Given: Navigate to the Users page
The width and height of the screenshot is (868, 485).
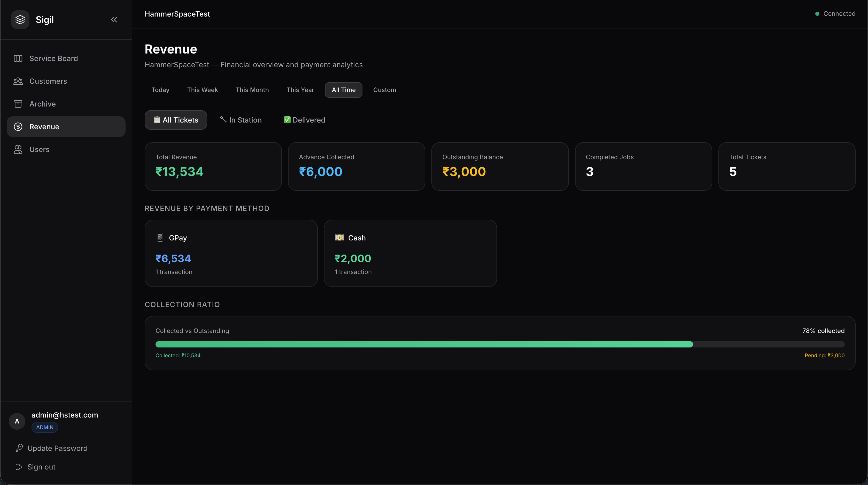Looking at the screenshot, I should click(x=66, y=149).
